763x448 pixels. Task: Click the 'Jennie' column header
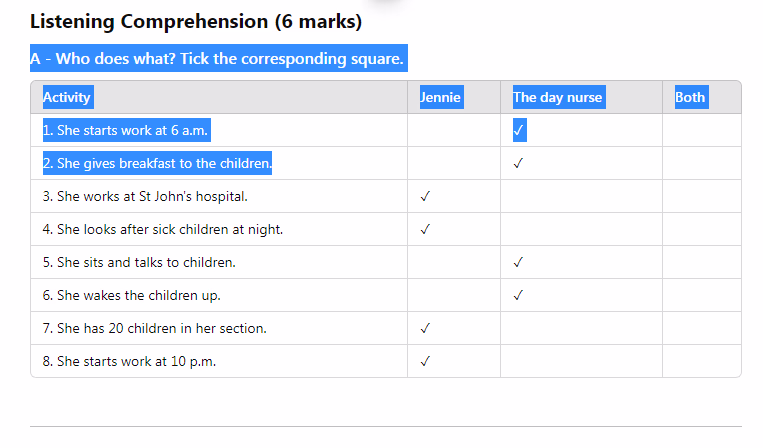[x=441, y=97]
